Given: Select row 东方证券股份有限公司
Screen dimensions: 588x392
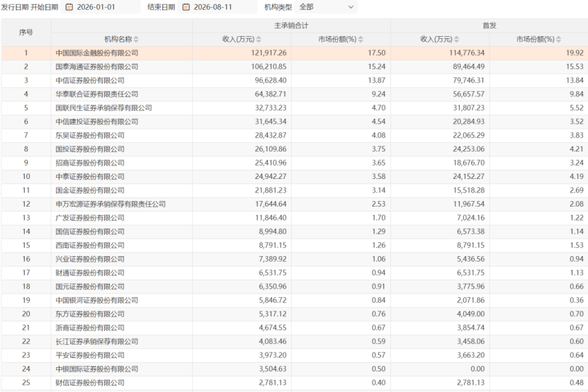Looking at the screenshot, I should pyautogui.click(x=294, y=313).
